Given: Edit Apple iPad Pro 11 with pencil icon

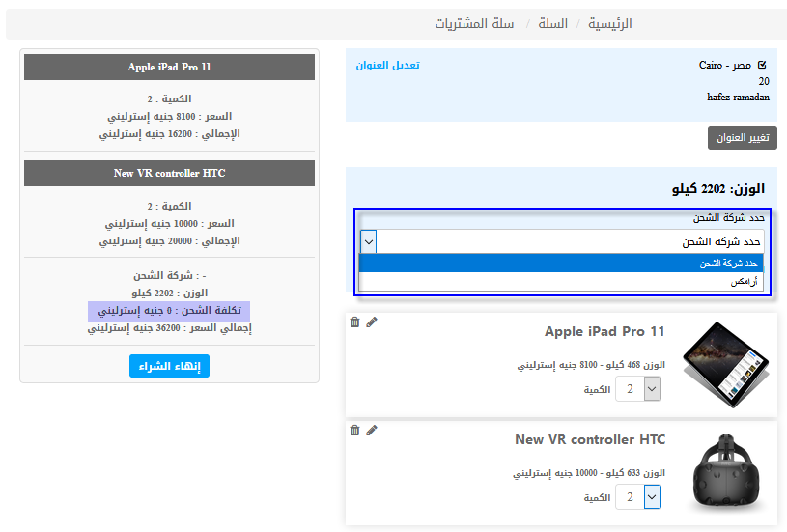Looking at the screenshot, I should [x=372, y=322].
